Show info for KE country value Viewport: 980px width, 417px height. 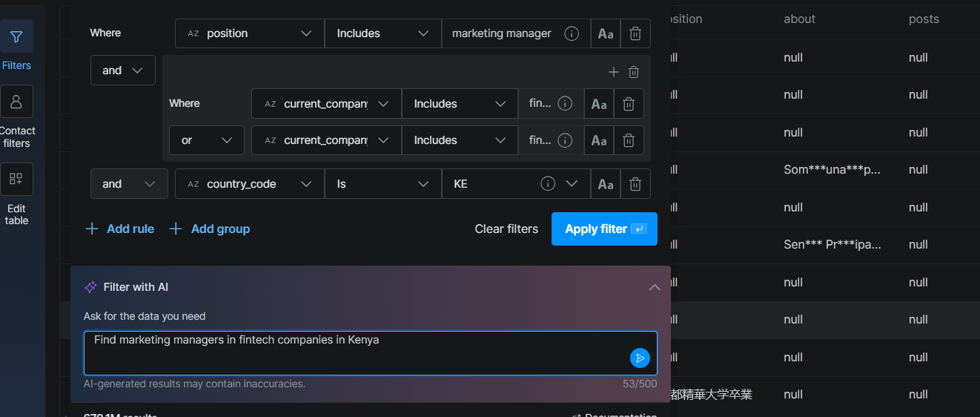pyautogui.click(x=548, y=184)
